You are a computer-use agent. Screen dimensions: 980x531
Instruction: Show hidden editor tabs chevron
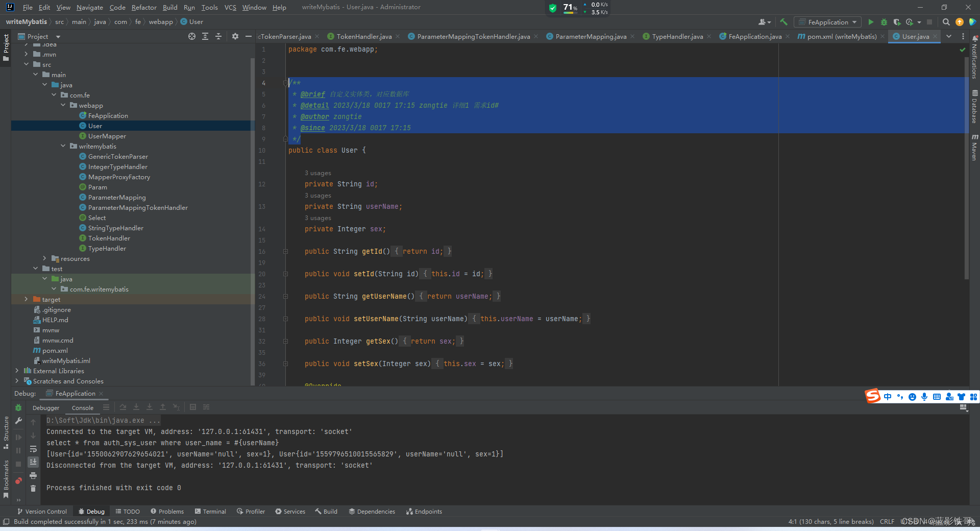[948, 36]
